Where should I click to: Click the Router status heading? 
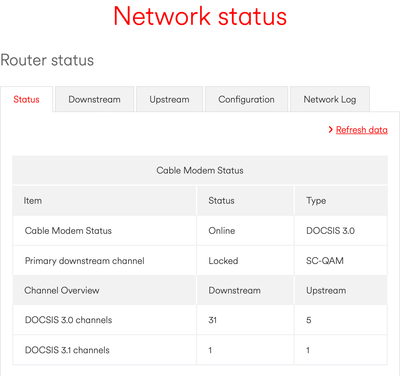(x=47, y=60)
